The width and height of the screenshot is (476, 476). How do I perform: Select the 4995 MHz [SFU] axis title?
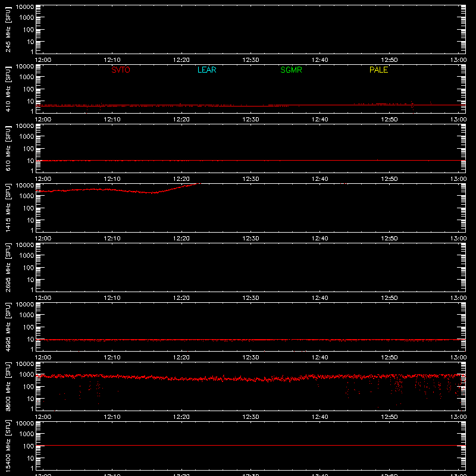(8, 327)
